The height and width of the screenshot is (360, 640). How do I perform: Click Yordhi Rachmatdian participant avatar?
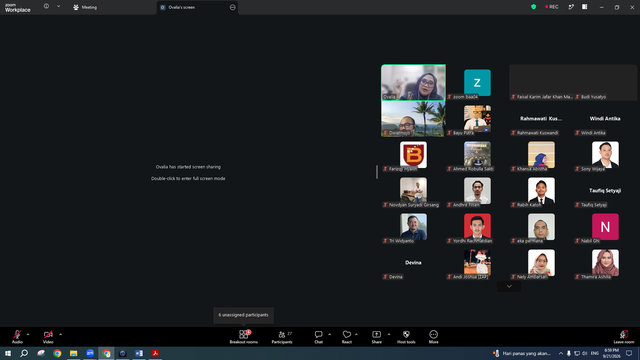[477, 227]
